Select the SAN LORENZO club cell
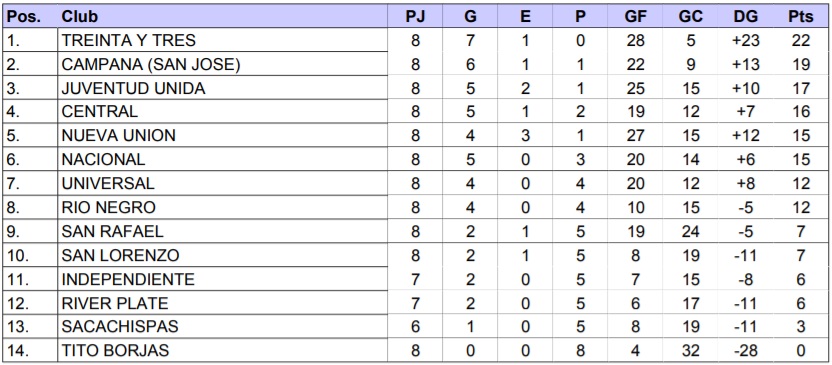832x365 pixels. click(222, 255)
